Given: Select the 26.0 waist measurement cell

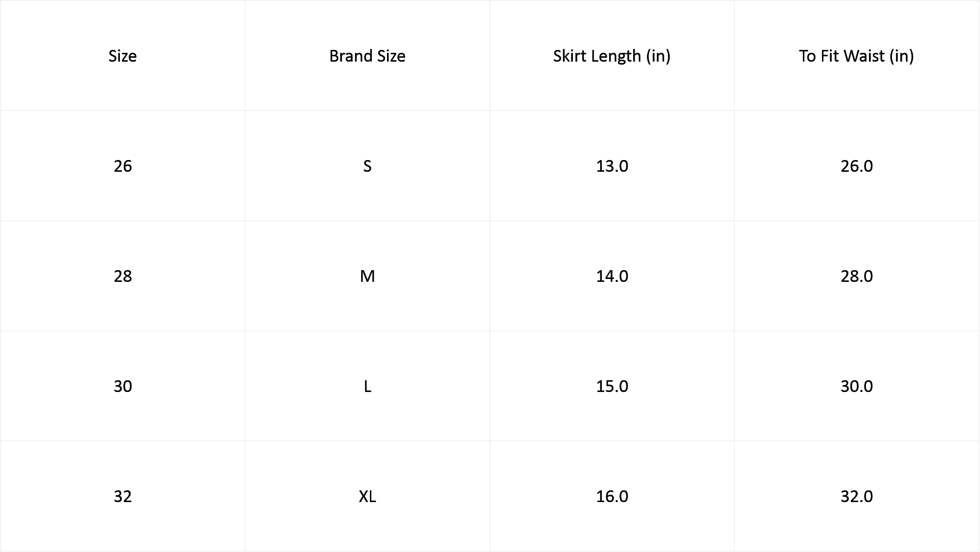Looking at the screenshot, I should pos(856,166).
